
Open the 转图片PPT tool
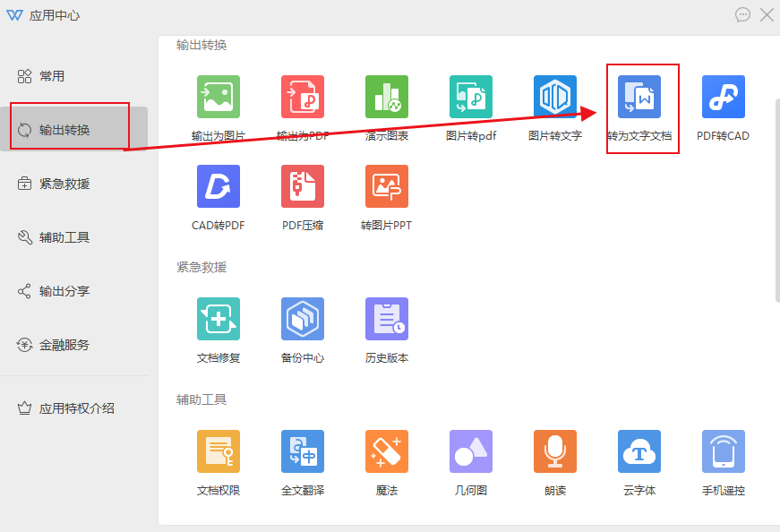(387, 186)
